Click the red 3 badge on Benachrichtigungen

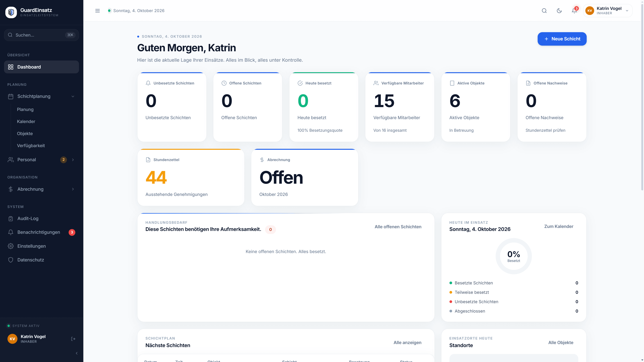pyautogui.click(x=72, y=232)
